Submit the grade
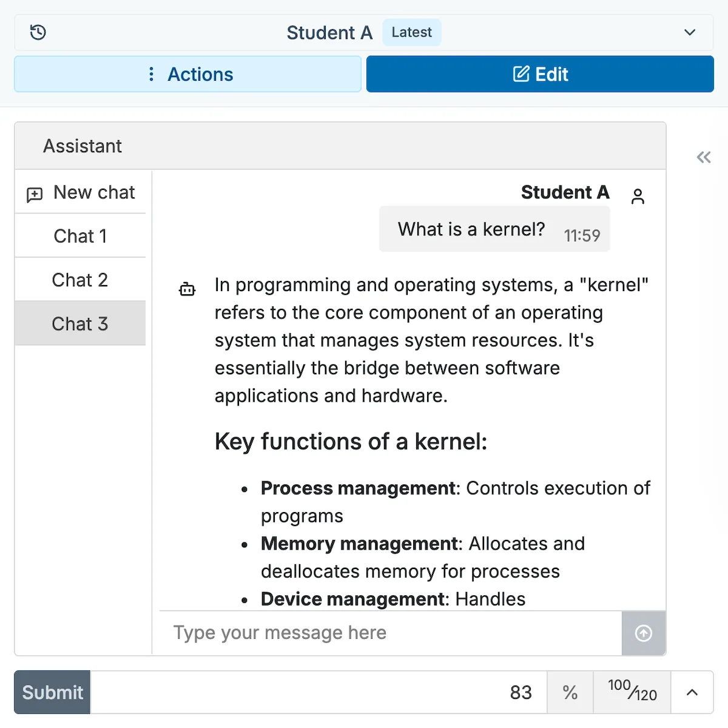This screenshot has width=728, height=728. point(52,692)
